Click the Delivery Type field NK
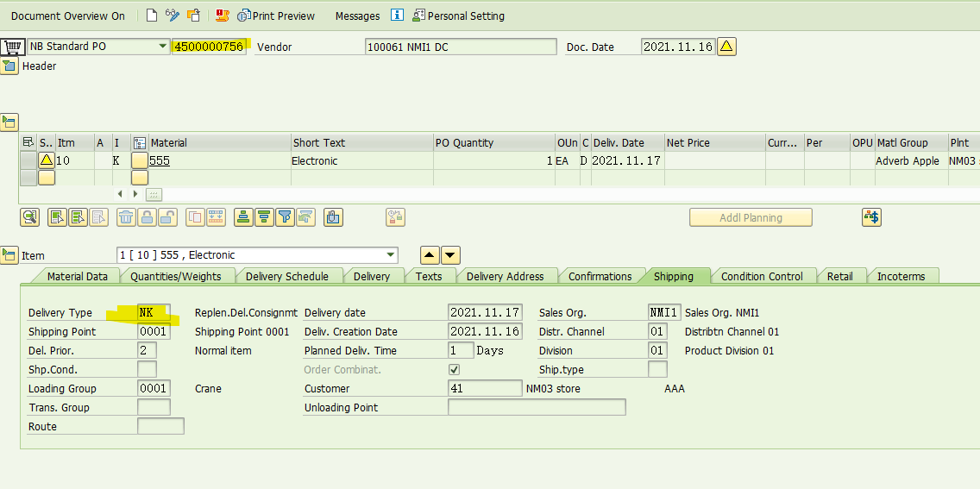 point(154,312)
